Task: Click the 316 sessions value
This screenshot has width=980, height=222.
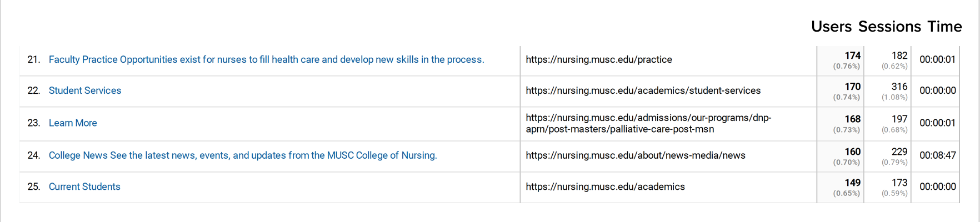Action: pos(899,87)
